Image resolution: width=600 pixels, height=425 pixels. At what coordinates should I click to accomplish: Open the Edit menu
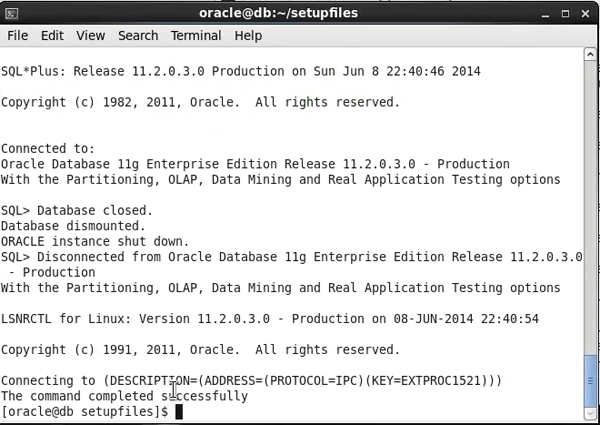click(52, 35)
